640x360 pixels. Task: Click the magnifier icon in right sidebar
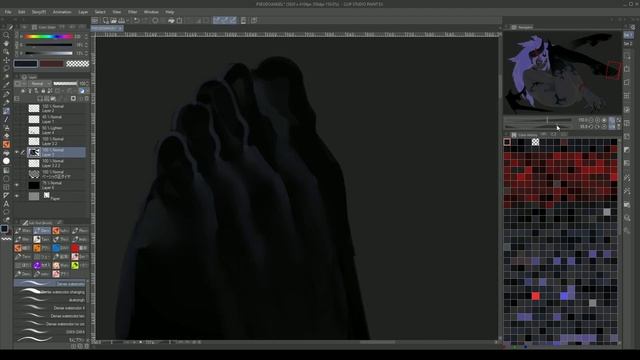(x=627, y=218)
